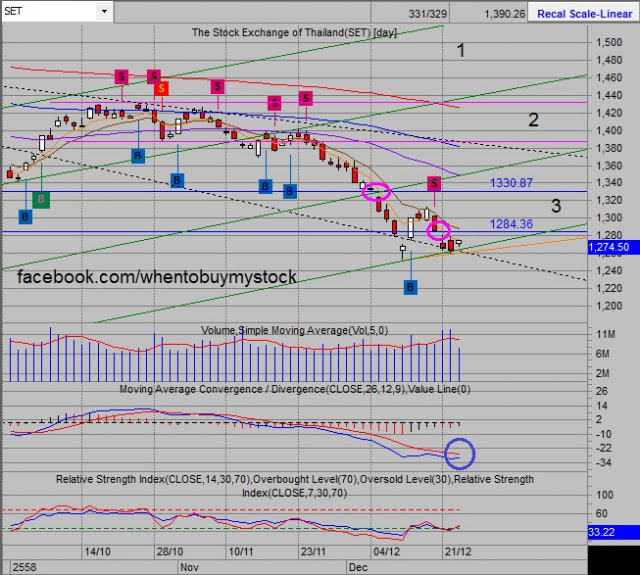Viewport: 640px width, 575px height.
Task: Click the 21/12 date on the time axis
Action: pyautogui.click(x=458, y=552)
